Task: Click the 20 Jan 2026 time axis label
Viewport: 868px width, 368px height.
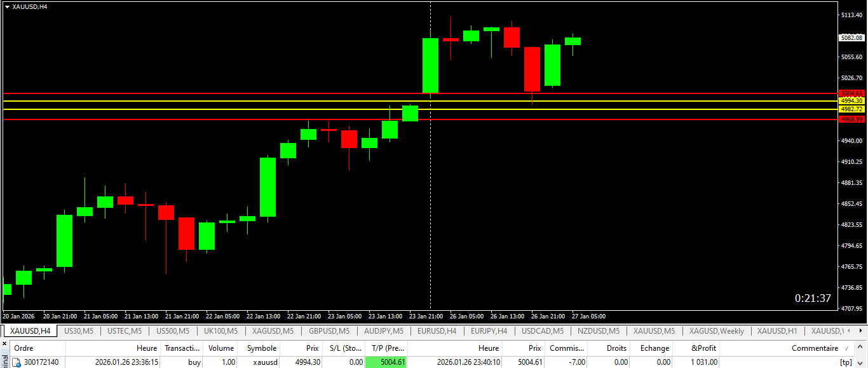Action: 18,316
